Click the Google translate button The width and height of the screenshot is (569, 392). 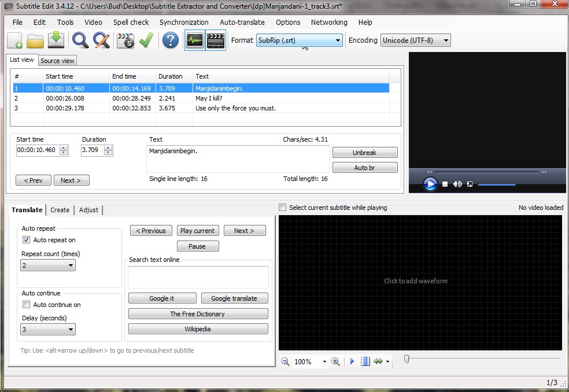click(234, 298)
